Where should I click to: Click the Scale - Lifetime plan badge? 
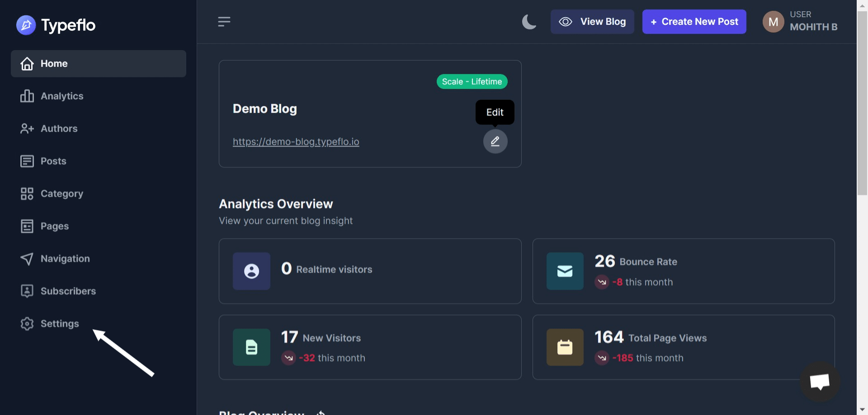coord(472,81)
